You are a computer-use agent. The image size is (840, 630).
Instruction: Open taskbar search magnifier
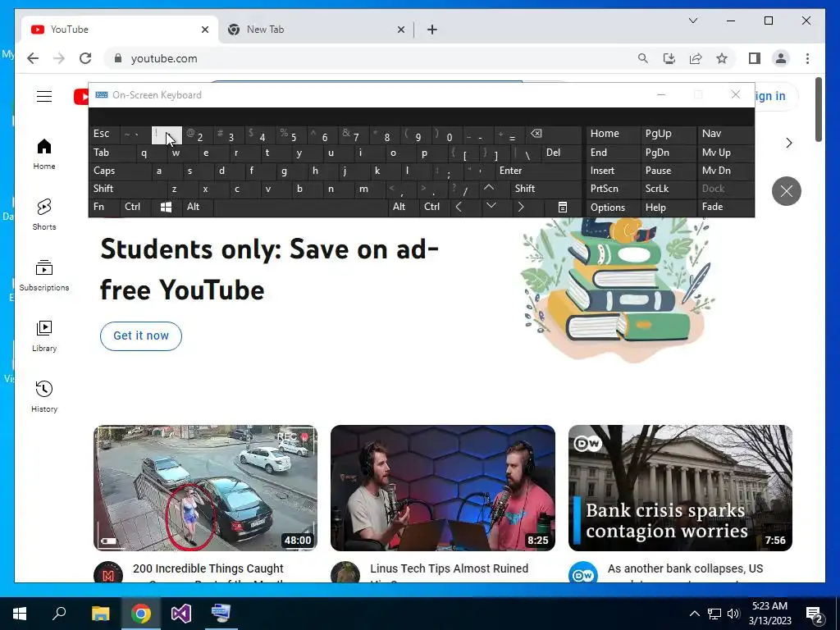pos(59,614)
